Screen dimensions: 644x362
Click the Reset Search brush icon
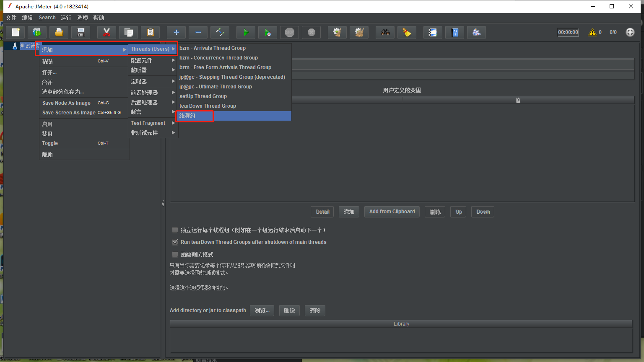(407, 32)
